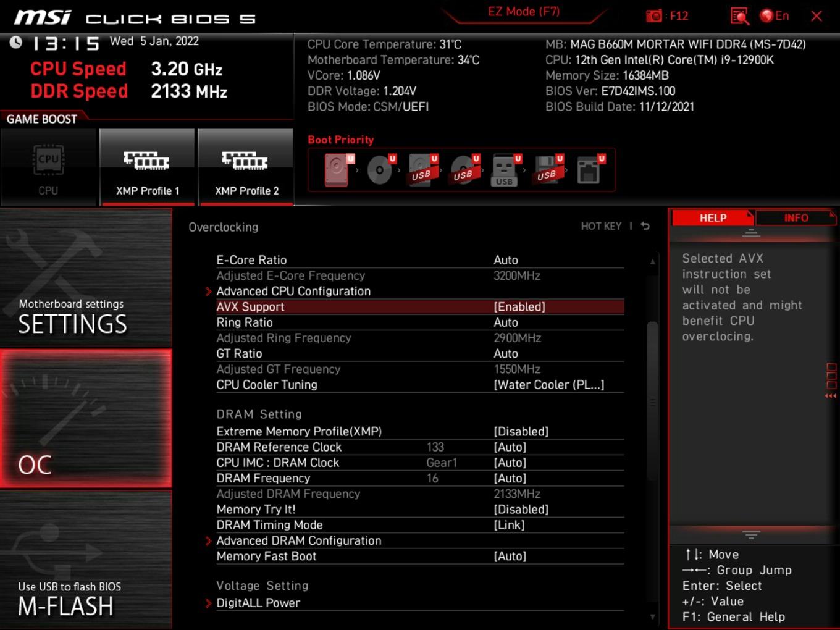
Task: Switch to EZ Mode (F7)
Action: [x=524, y=12]
